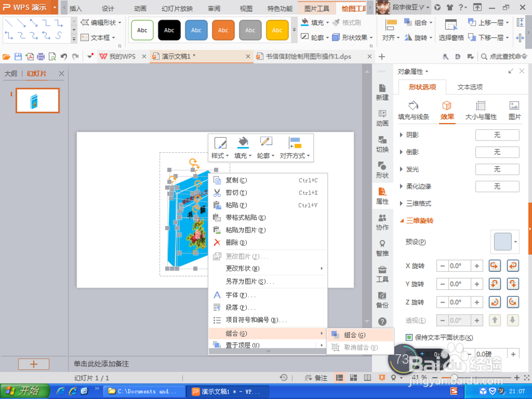Choose 删除 from context menu
The width and height of the screenshot is (532, 399).
268,243
